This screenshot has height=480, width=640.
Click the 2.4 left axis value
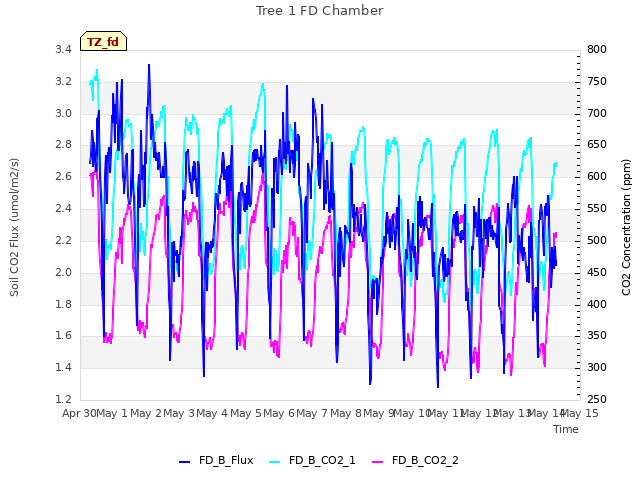coord(63,208)
